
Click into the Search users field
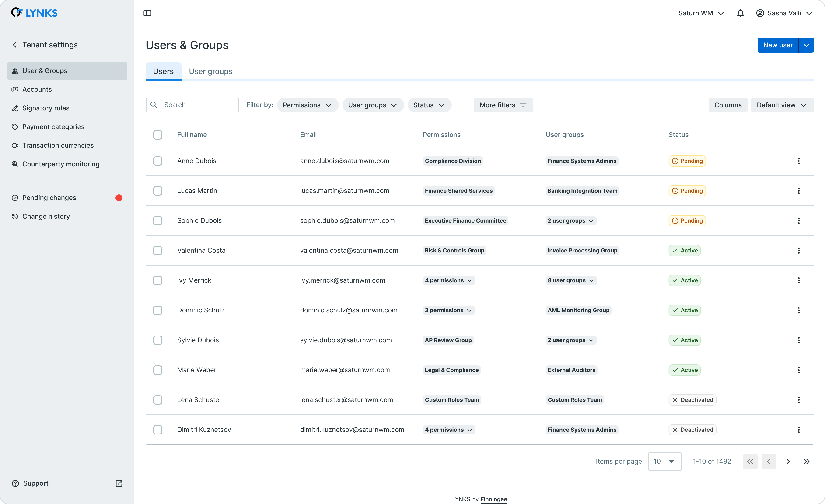click(x=198, y=105)
